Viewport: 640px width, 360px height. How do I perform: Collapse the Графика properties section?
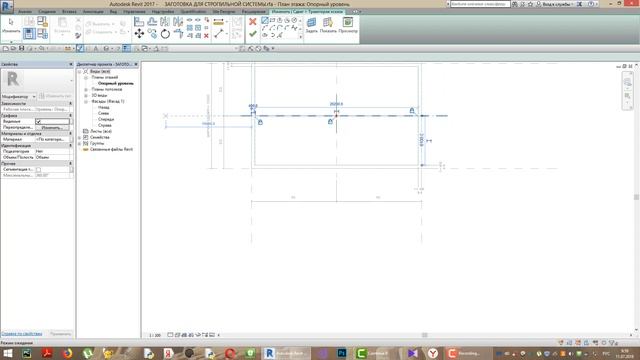(x=70, y=116)
